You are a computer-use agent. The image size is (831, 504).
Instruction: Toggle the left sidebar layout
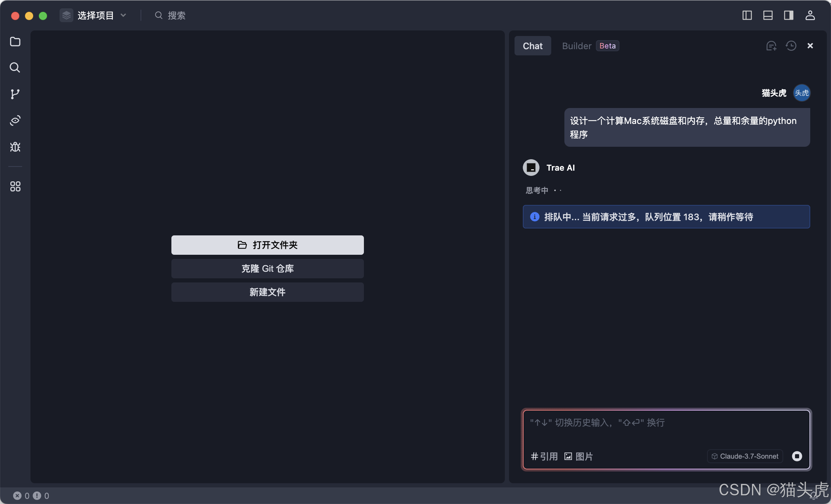[747, 15]
